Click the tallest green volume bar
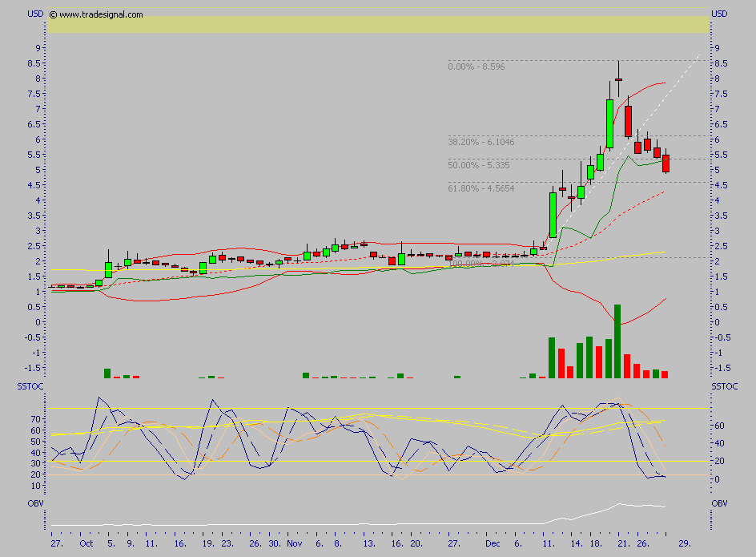Viewport: 756px width, 557px height. 617,341
